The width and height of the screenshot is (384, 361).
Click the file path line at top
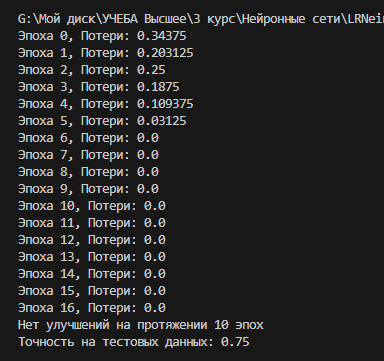click(201, 19)
